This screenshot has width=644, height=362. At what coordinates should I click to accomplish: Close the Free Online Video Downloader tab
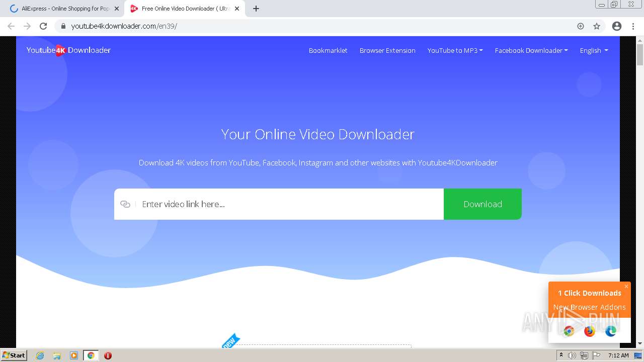pyautogui.click(x=237, y=9)
